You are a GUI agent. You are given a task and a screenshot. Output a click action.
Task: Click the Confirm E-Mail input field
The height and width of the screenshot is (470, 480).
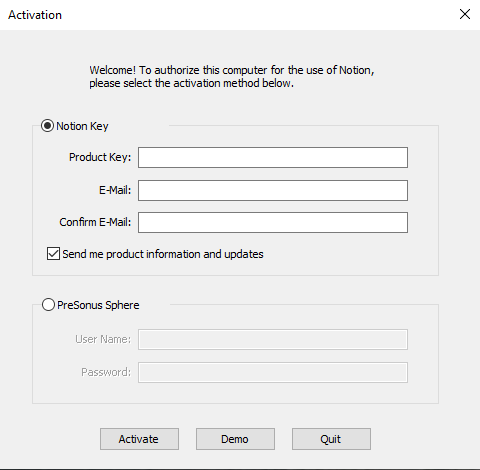click(273, 222)
